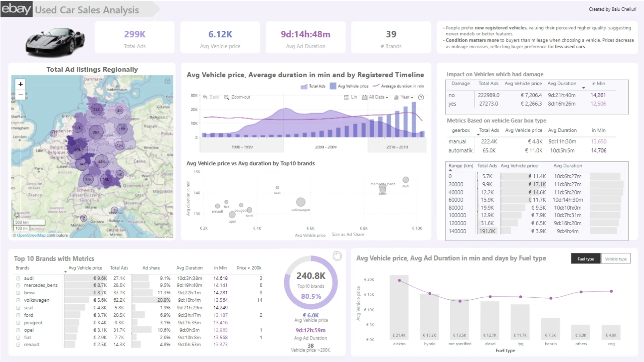The width and height of the screenshot is (644, 362).
Task: Open the Year granularity dropdown
Action: click(x=403, y=97)
